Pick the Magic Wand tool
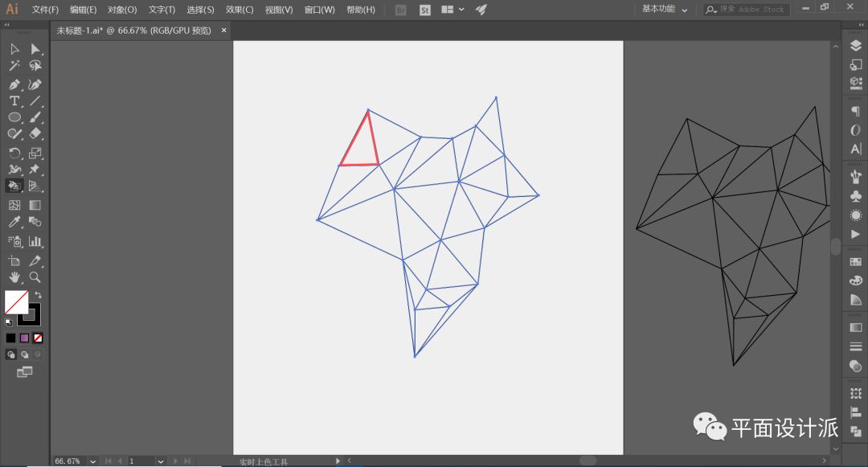This screenshot has height=467, width=868. pos(14,66)
